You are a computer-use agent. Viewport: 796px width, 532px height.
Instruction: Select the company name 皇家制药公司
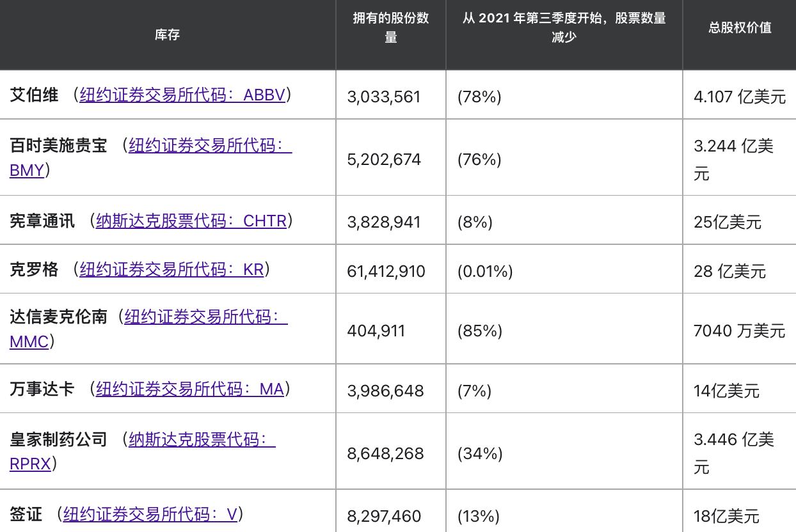coord(58,439)
